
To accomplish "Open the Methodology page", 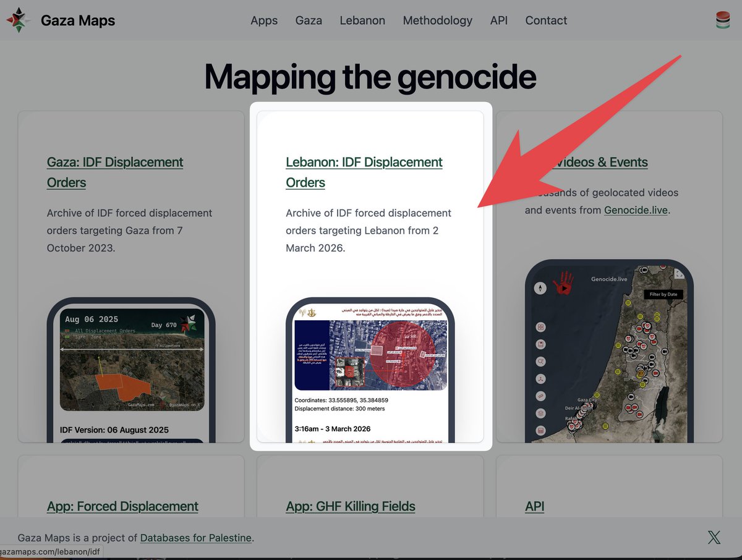I will [x=437, y=20].
